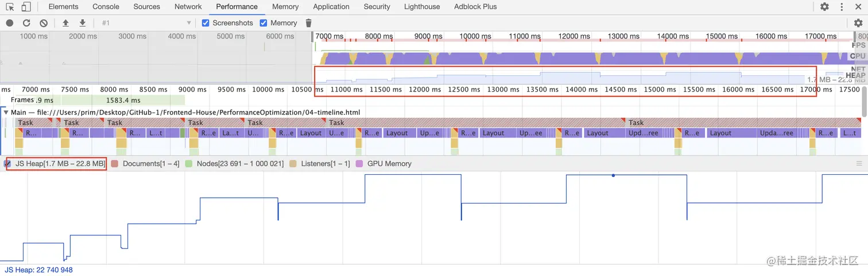Open the recording selector dropdown #1
Viewport: 868px width, 276px height.
[x=146, y=23]
